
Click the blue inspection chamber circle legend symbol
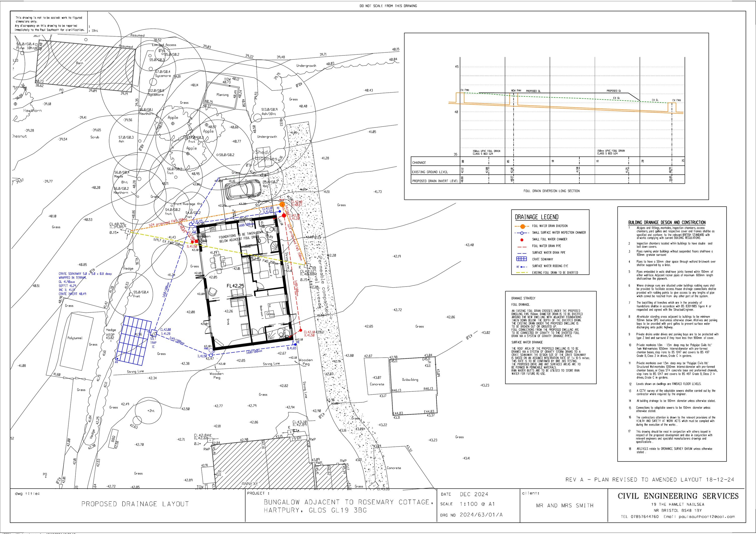(x=522, y=233)
